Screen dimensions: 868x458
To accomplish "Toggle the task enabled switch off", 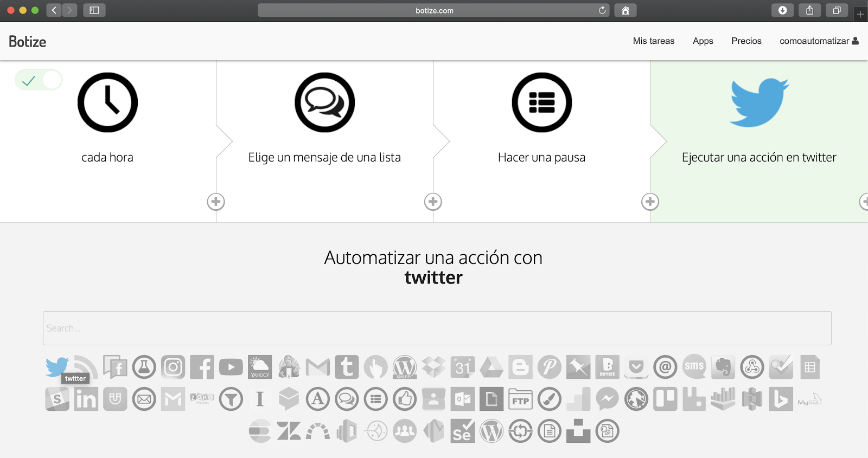I will click(39, 80).
